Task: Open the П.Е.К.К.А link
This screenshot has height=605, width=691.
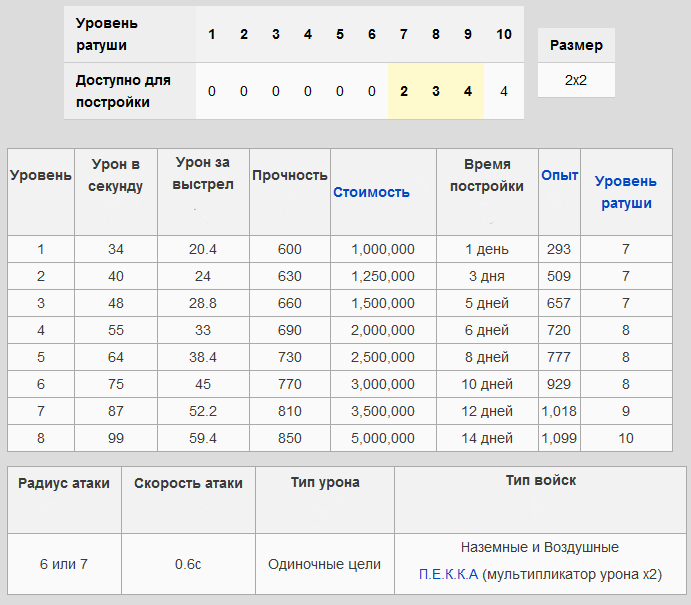Action: point(449,574)
